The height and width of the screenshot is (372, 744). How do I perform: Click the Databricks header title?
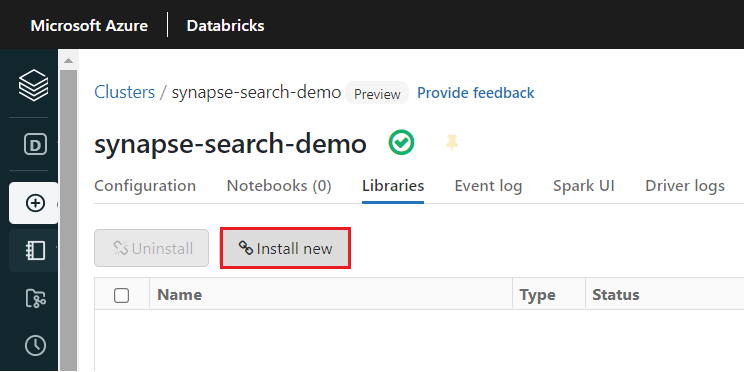point(225,25)
